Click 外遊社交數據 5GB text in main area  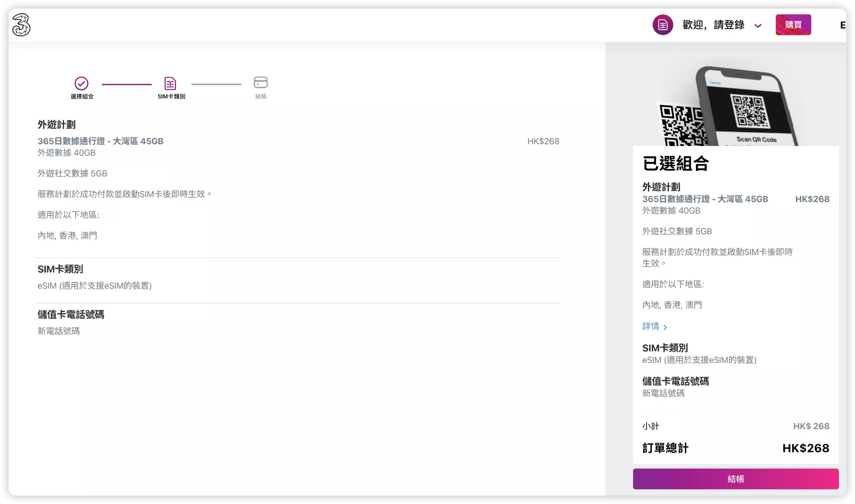tap(72, 173)
